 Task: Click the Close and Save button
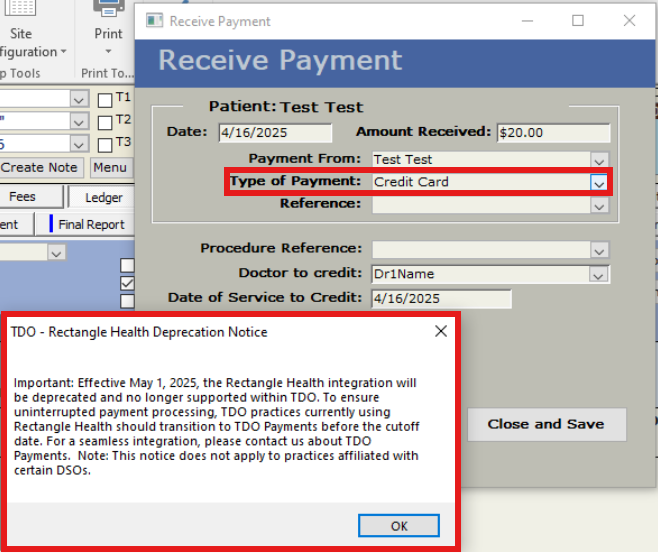(546, 424)
